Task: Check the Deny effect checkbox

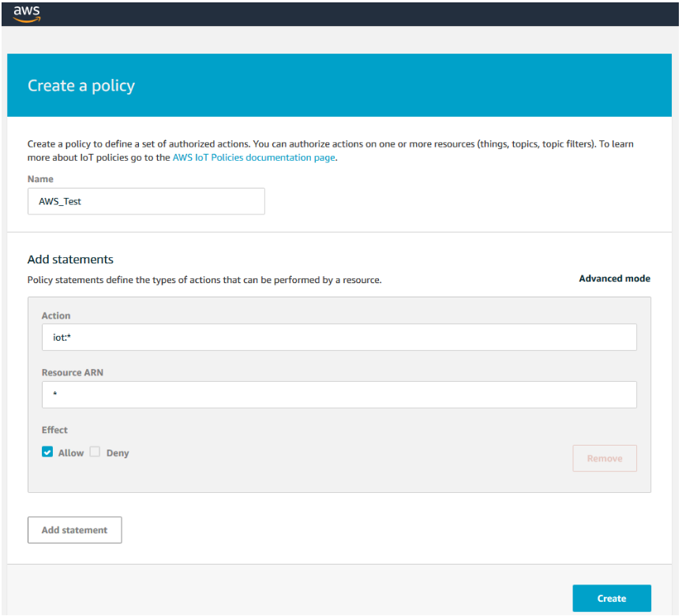Action: (x=95, y=452)
